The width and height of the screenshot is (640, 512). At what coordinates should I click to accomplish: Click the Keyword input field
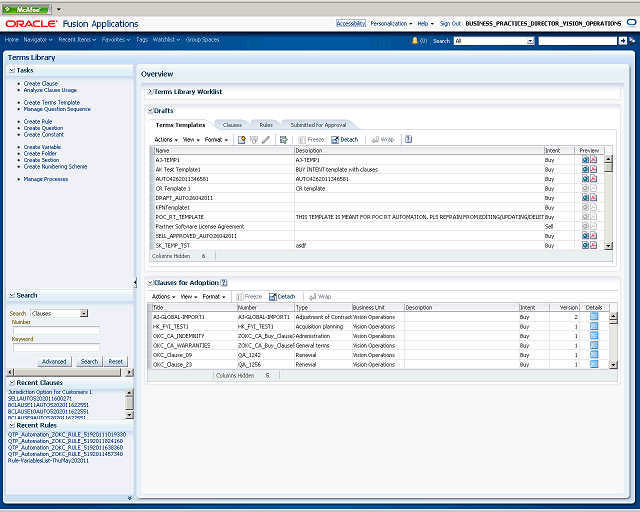56,347
